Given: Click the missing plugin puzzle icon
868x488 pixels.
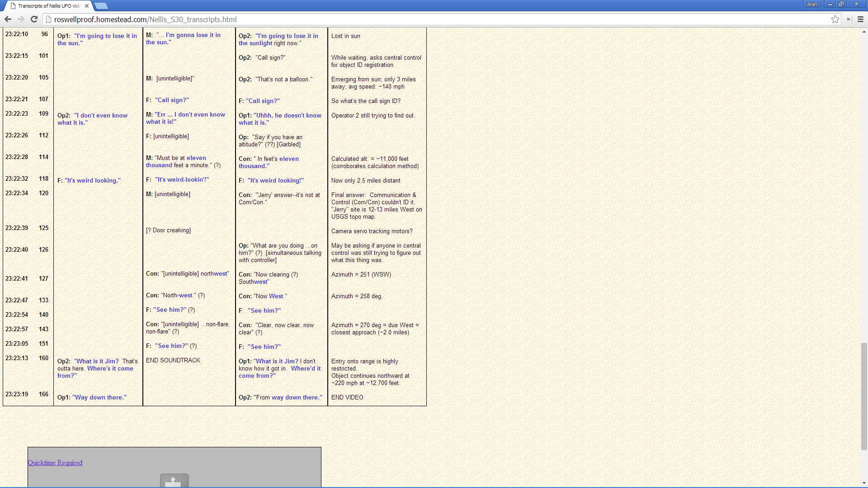Looking at the screenshot, I should click(x=174, y=481).
